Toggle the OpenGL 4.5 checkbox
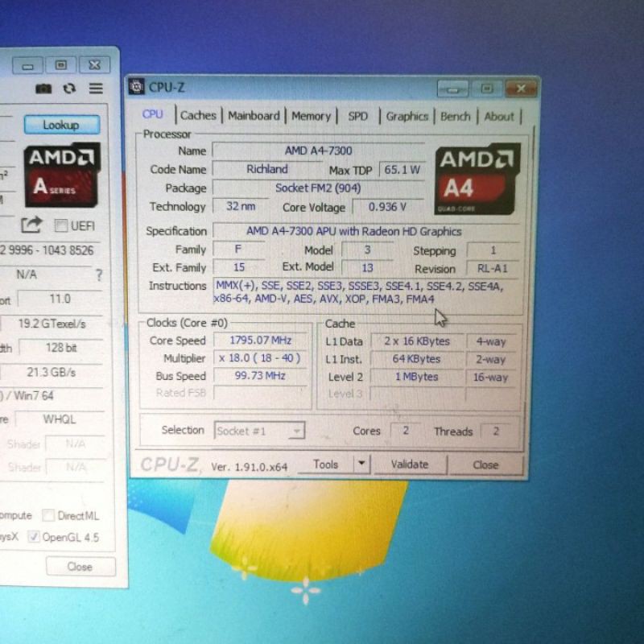The width and height of the screenshot is (644, 644). coord(34,536)
